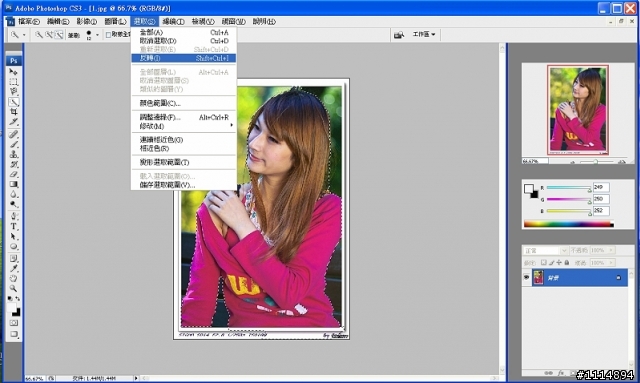
Task: Select the Brush tool
Action: 13,144
